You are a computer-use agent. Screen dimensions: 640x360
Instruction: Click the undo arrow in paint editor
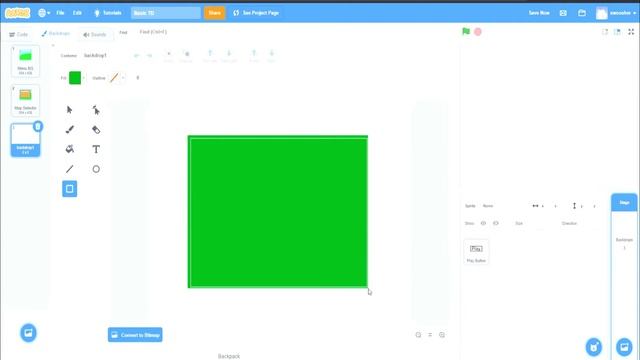pyautogui.click(x=136, y=56)
